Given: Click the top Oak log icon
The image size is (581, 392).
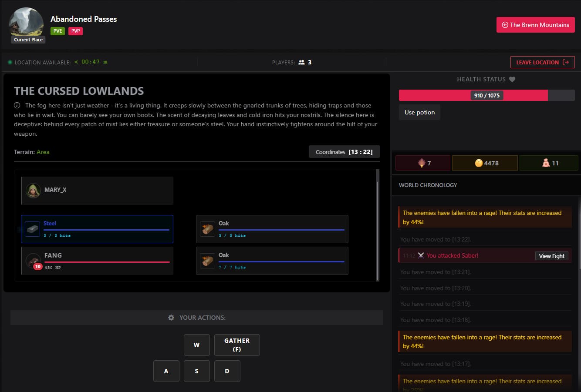Looking at the screenshot, I should point(208,229).
